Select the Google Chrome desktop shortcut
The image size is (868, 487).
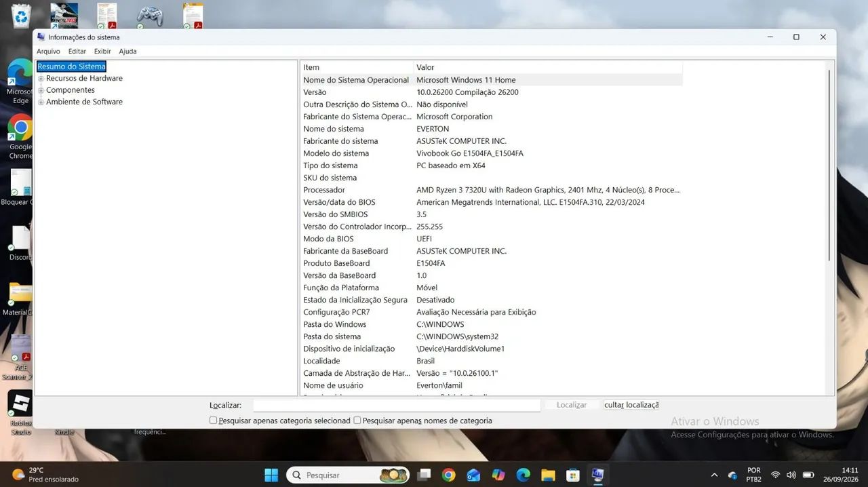[20, 137]
